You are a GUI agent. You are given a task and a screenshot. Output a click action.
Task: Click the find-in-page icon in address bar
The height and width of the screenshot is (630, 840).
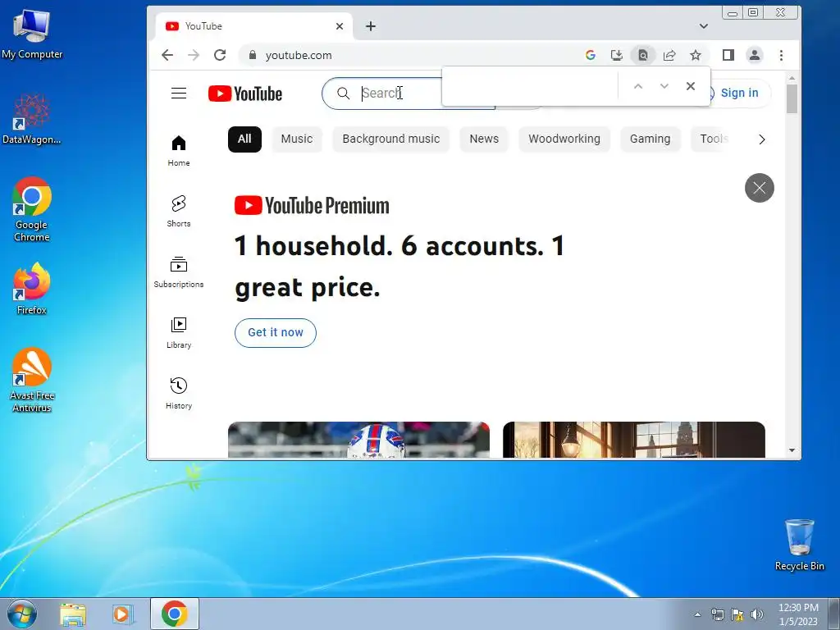[643, 55]
